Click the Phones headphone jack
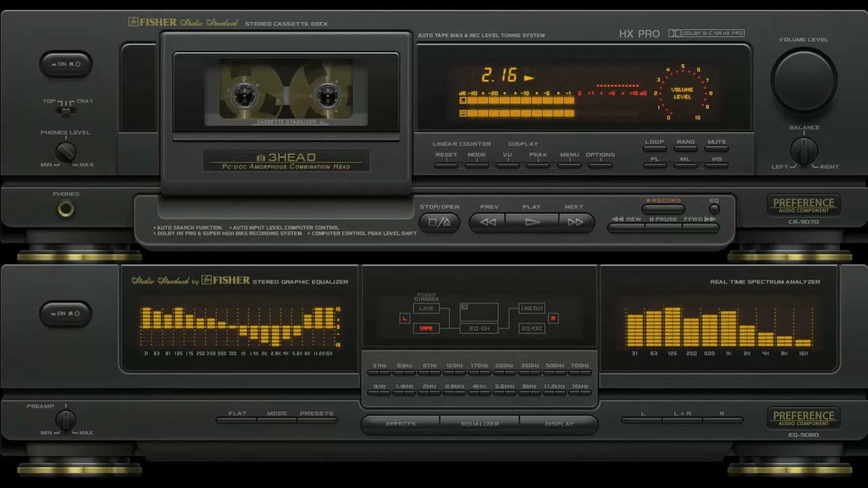Screen dimensions: 868x488 click(66, 209)
